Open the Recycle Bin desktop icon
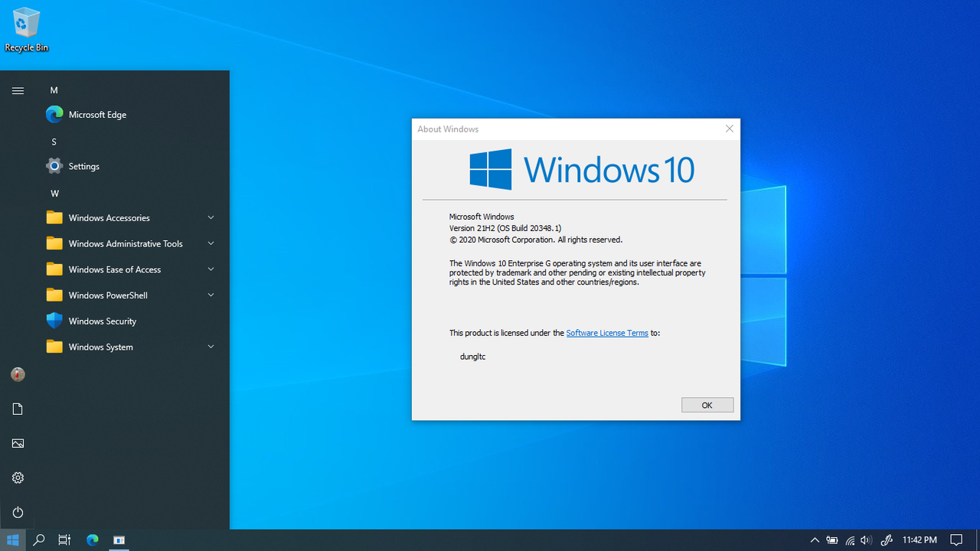Image resolution: width=980 pixels, height=551 pixels. pyautogui.click(x=26, y=31)
